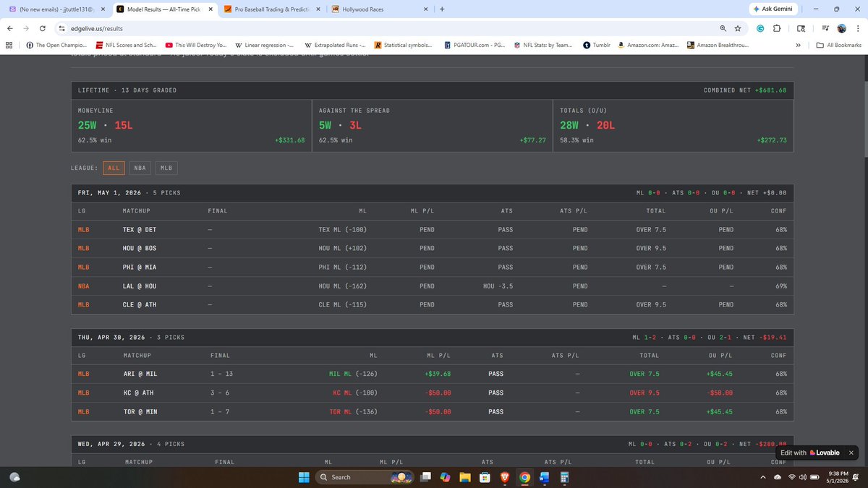
Task: Open a new browser tab
Action: click(x=441, y=9)
